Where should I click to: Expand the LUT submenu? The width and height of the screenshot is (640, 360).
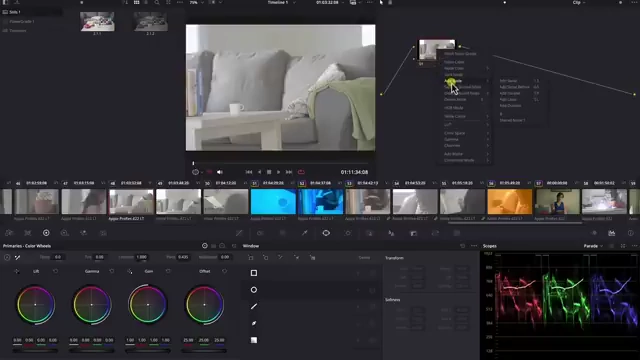[466, 124]
